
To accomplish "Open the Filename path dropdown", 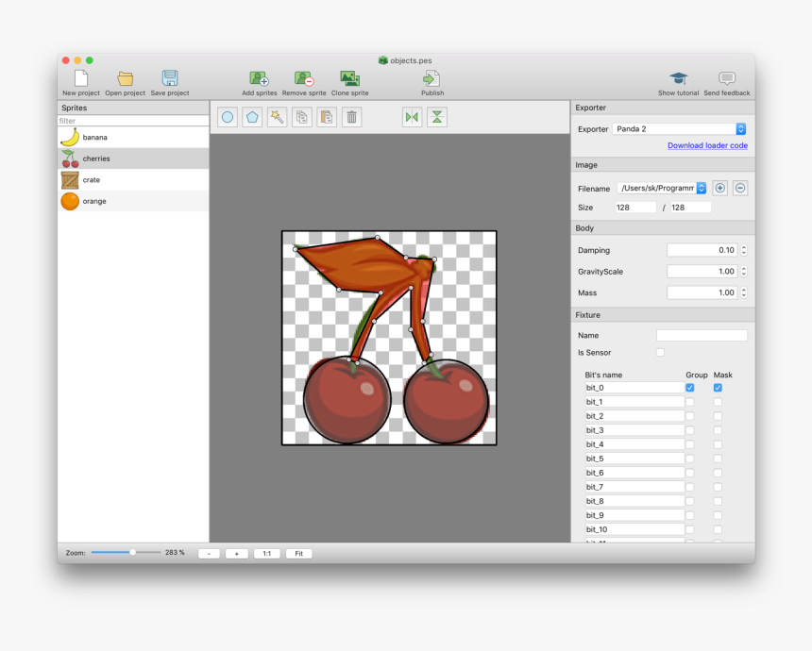I will (x=700, y=188).
